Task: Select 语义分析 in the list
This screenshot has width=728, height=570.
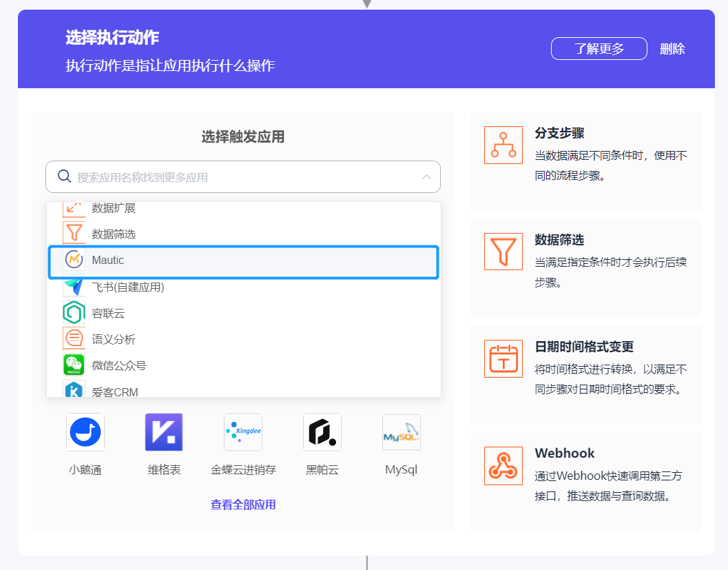Action: 243,339
